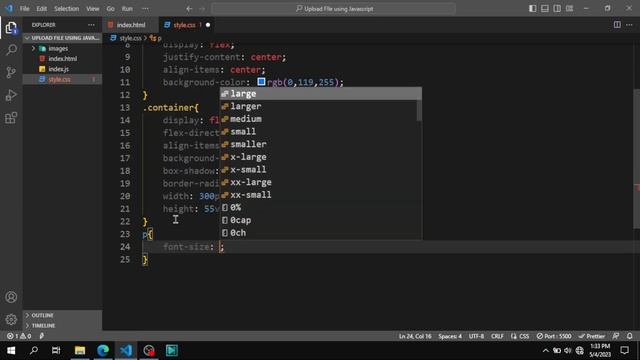Open index.js in the explorer
Screen dimensions: 640x360
[58, 69]
